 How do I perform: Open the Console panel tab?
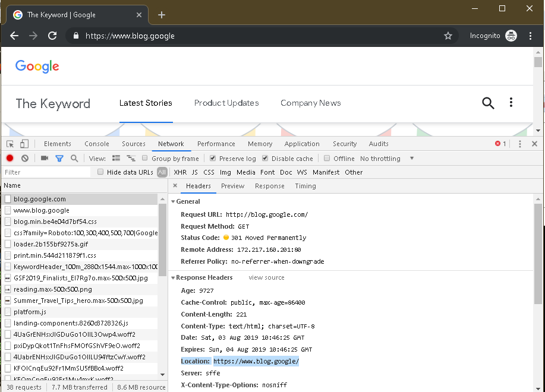click(x=97, y=144)
